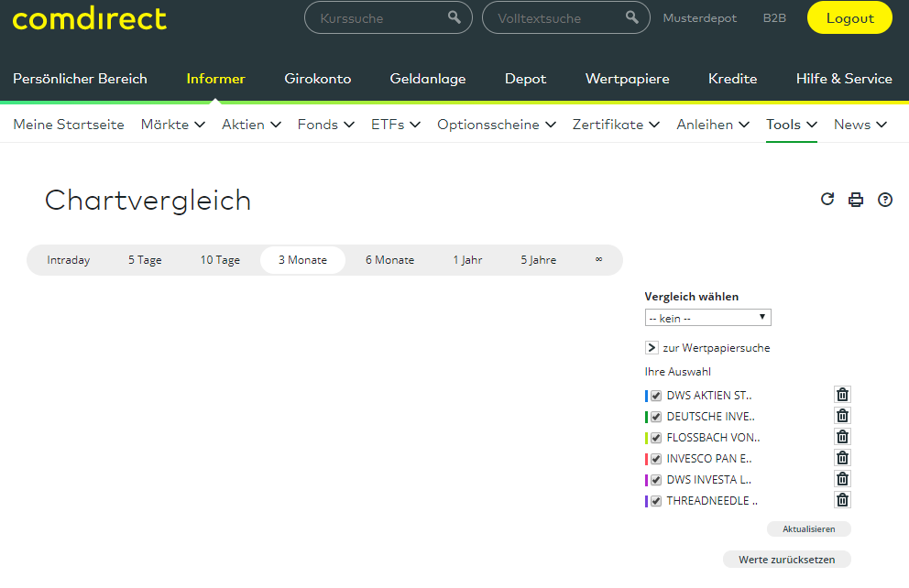The width and height of the screenshot is (909, 588).
Task: Open the Vergleich wählen dropdown
Action: tap(707, 318)
